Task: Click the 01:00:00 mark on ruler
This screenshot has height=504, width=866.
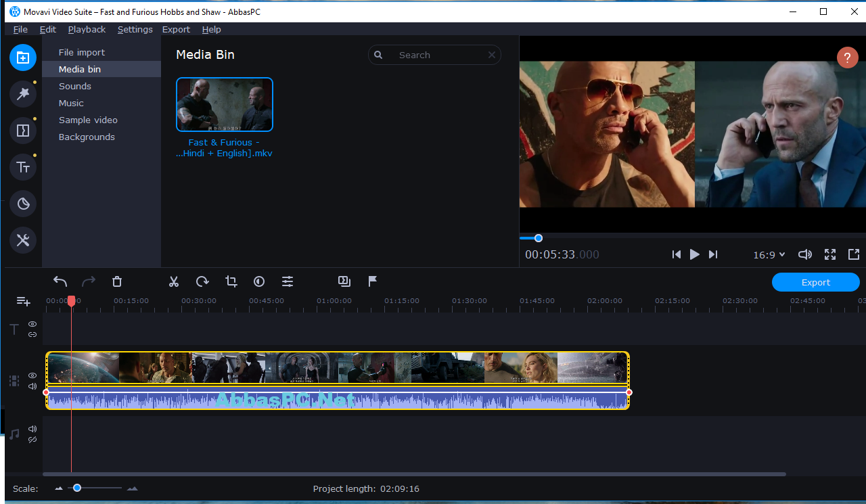Action: [334, 301]
